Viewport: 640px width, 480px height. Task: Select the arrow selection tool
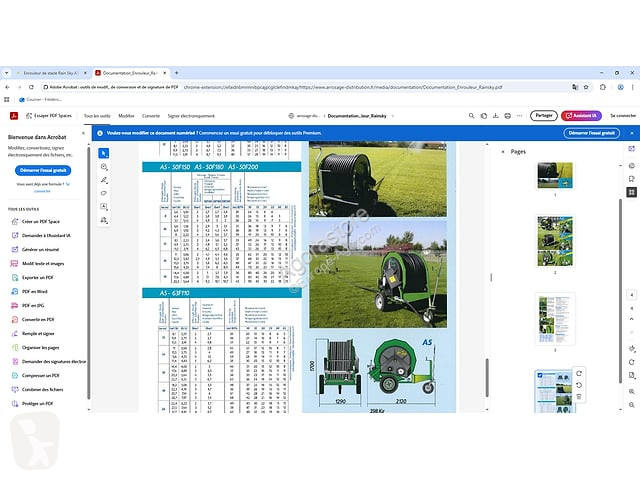coord(104,153)
